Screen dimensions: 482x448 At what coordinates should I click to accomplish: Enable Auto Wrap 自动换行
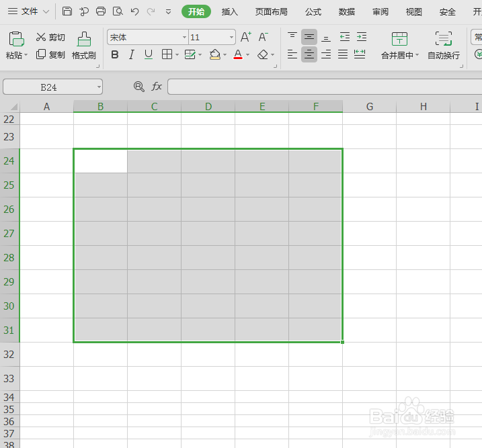(444, 46)
